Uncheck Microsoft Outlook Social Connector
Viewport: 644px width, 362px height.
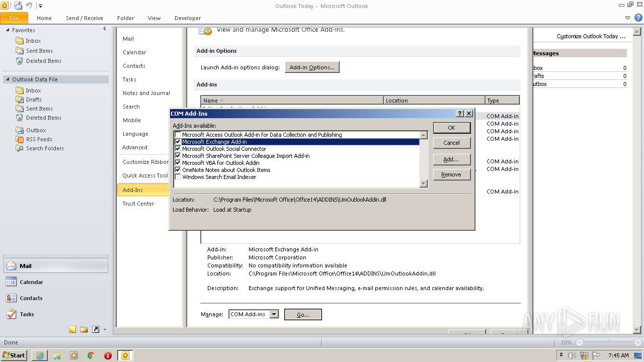click(x=178, y=149)
